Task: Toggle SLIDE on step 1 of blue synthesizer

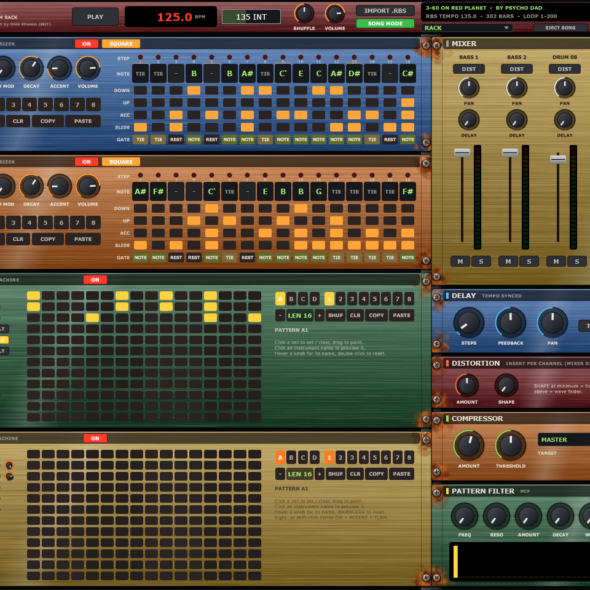Action: point(140,127)
